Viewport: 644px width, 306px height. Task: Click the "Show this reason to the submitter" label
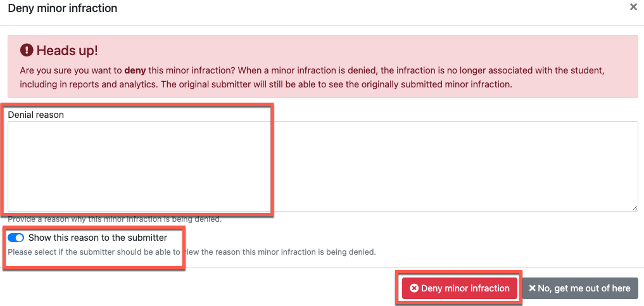tap(98, 238)
